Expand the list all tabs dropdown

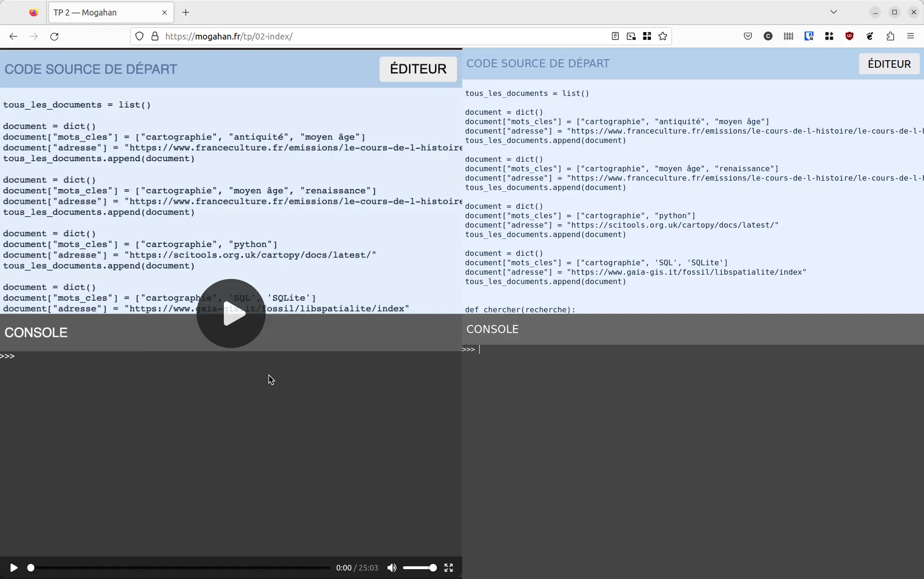[833, 12]
